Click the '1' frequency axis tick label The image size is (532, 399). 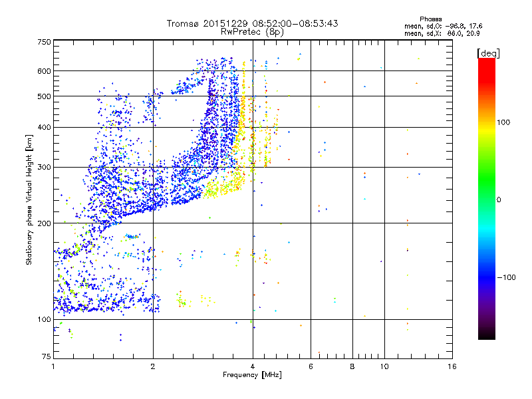pos(53,366)
